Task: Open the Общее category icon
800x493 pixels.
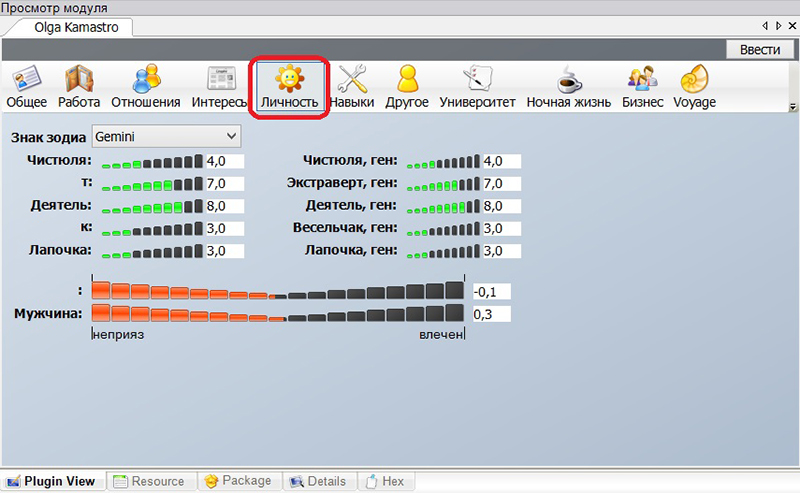Action: (26, 79)
